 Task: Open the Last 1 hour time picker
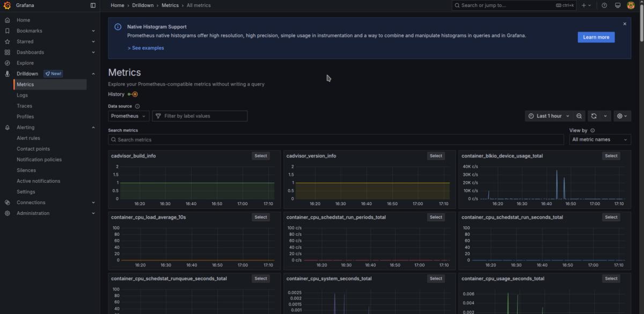pyautogui.click(x=548, y=116)
